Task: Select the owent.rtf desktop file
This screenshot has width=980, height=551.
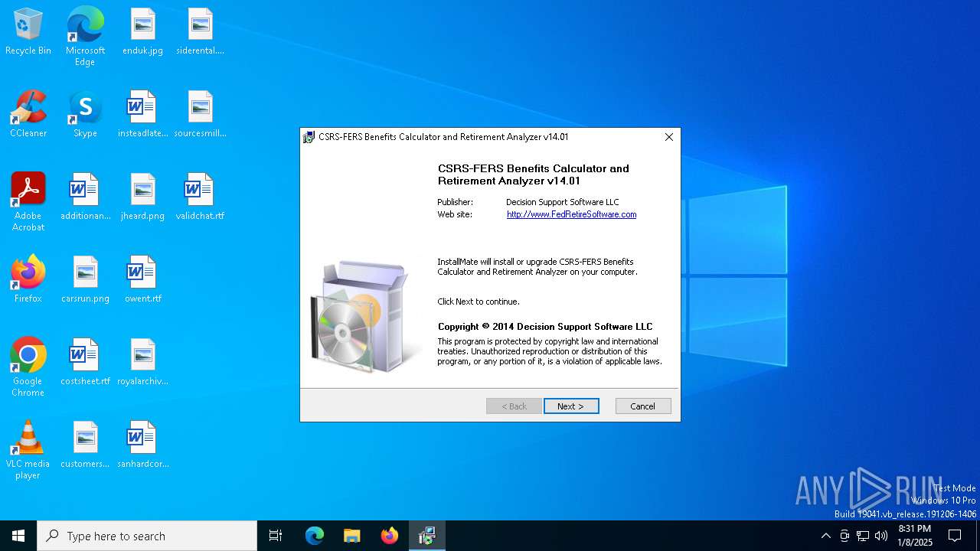Action: click(142, 280)
